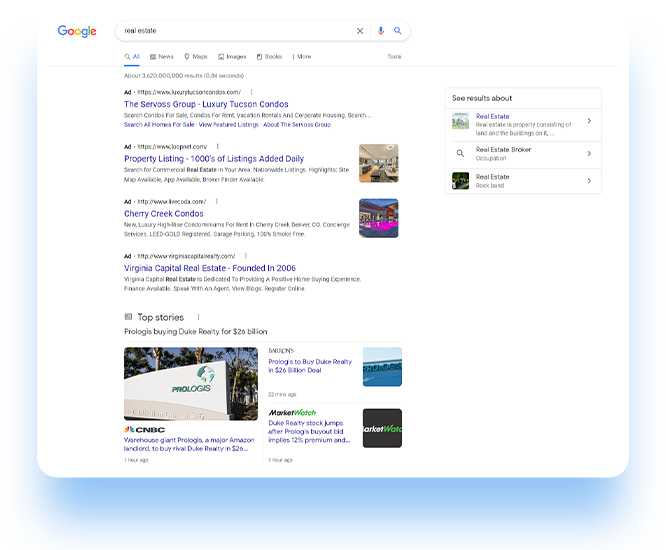Open 'Virginia Capital Real Estate - Founded In 2006'
Image resolution: width=666 pixels, height=550 pixels.
click(210, 268)
